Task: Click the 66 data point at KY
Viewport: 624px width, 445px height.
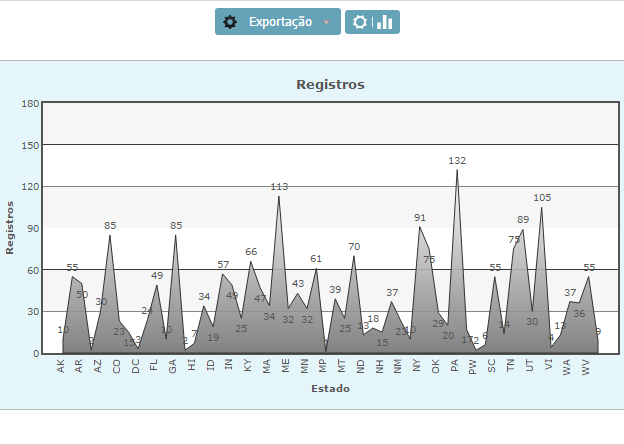Action: [x=251, y=262]
